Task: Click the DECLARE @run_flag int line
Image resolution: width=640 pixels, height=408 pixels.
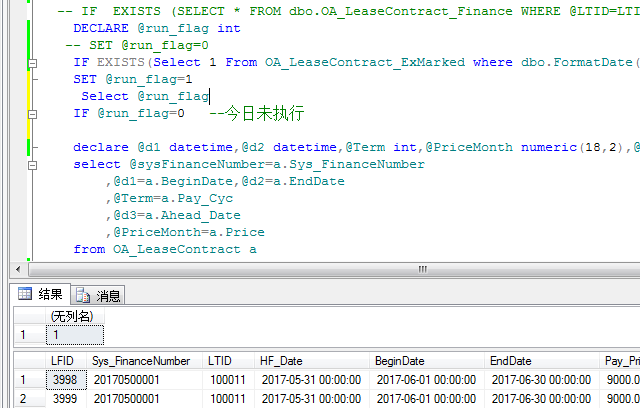Action: [157, 28]
